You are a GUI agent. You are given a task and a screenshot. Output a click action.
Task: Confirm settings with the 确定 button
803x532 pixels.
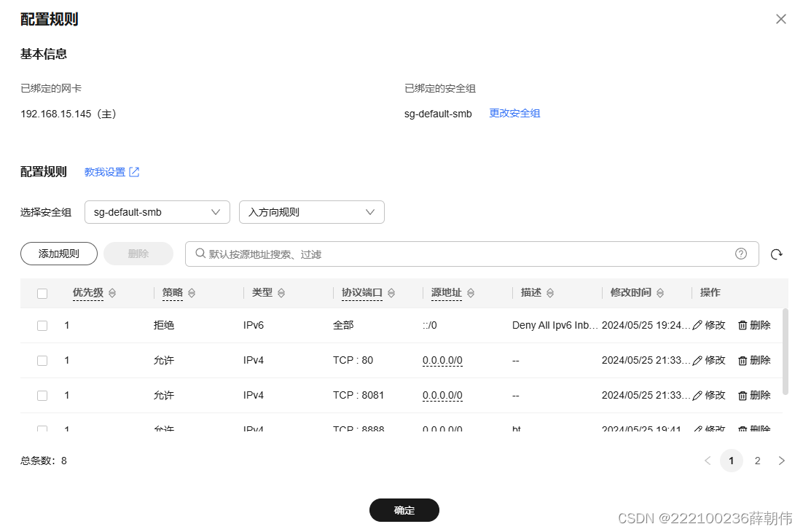coord(404,510)
